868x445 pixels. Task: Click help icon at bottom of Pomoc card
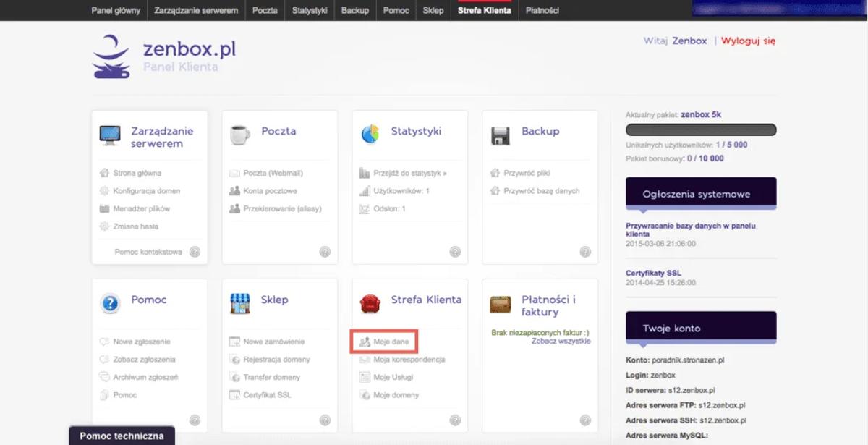tap(195, 420)
